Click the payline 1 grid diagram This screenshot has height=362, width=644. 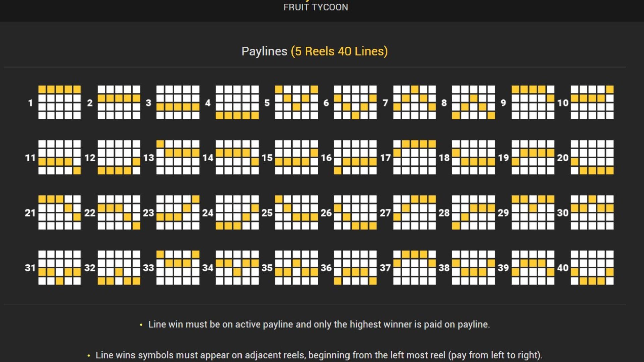pos(59,102)
